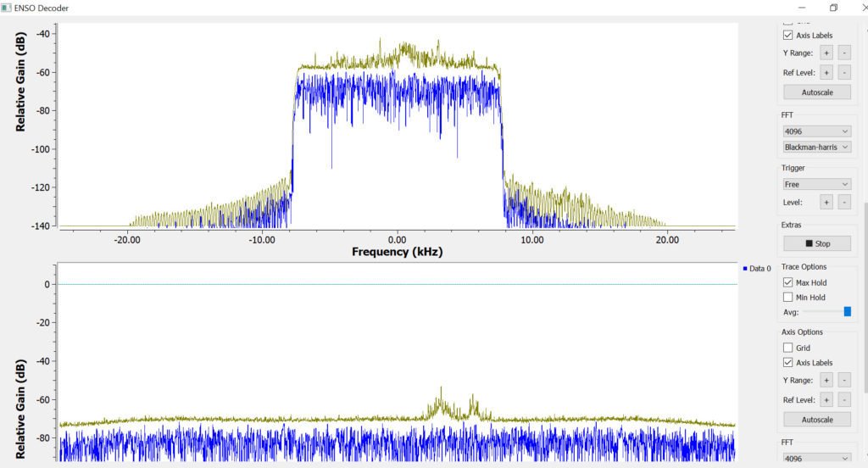Click the ENSO Decoder window icon
Image resolution: width=868 pixels, height=468 pixels.
pos(8,8)
